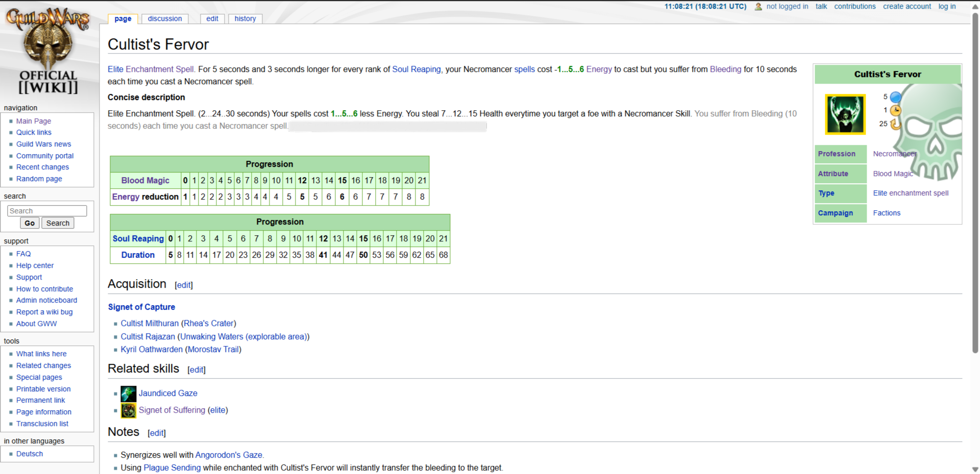Edit the Notes section
The width and height of the screenshot is (980, 474).
tap(157, 433)
